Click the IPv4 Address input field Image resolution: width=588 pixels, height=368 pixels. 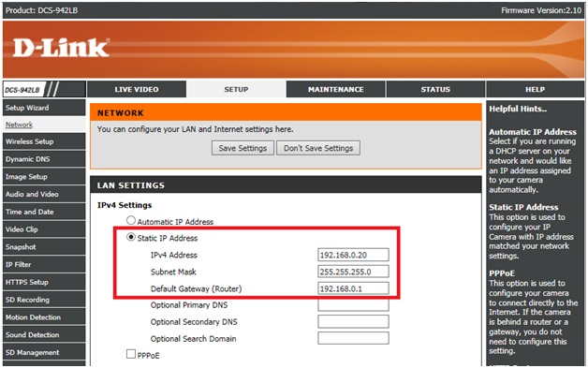point(353,255)
